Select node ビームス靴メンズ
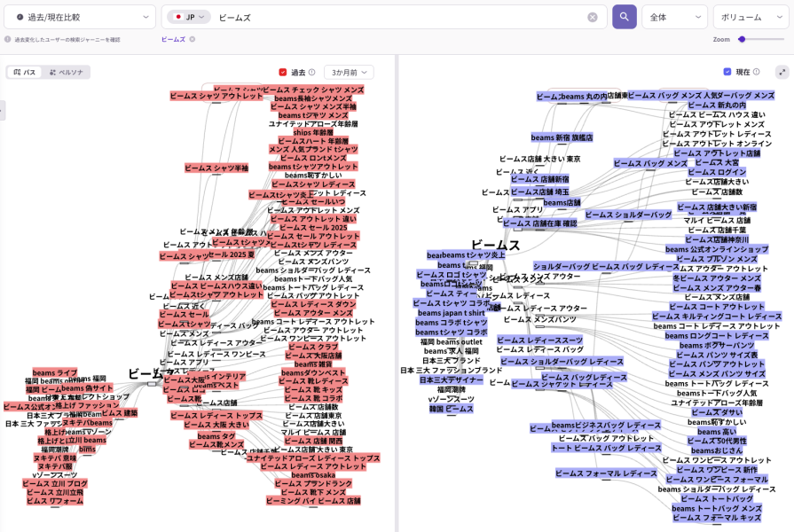Viewport: 794px width, 532px height. click(216, 444)
